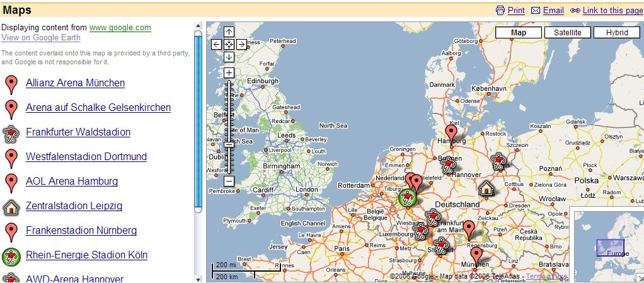The height and width of the screenshot is (283, 644).
Task: Click the soccer icon beside Frankfurter Waldstadion
Action: pyautogui.click(x=11, y=134)
